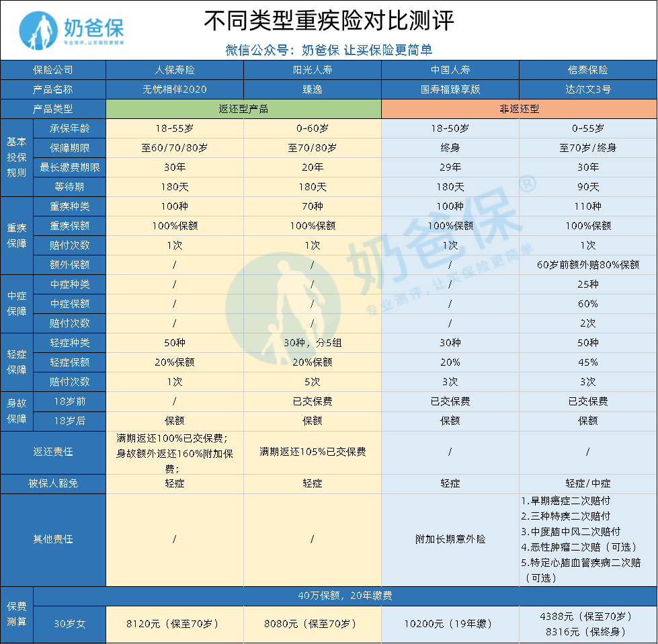Select the 0-60岁 age cell
This screenshot has width=658, height=644.
tap(313, 128)
